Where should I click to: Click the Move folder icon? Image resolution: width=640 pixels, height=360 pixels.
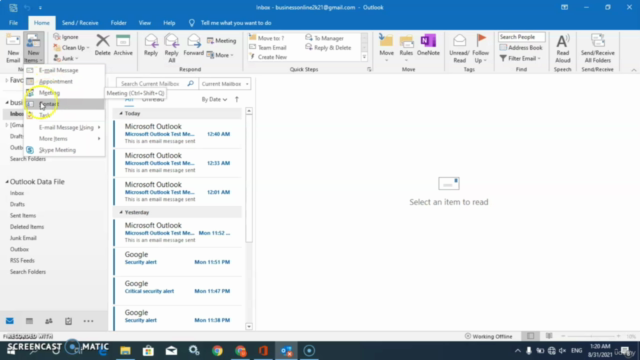[386, 48]
